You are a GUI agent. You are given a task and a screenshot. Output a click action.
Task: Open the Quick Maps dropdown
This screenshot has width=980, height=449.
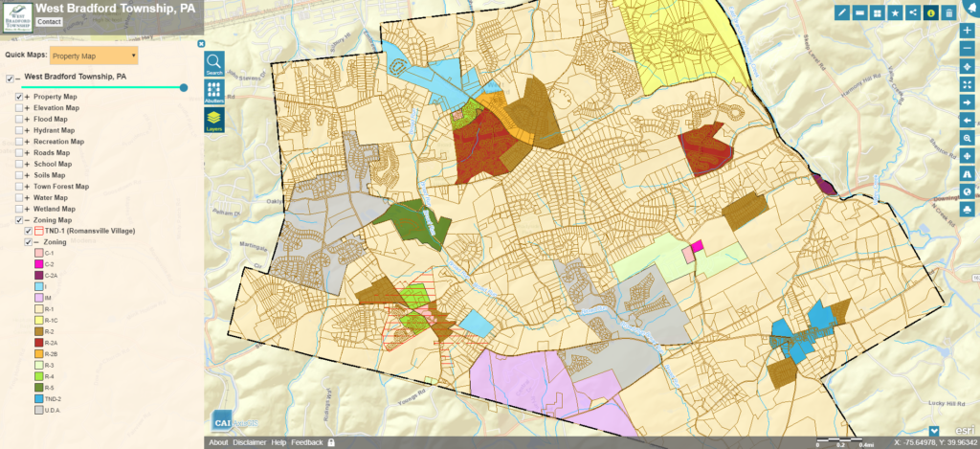(x=94, y=56)
